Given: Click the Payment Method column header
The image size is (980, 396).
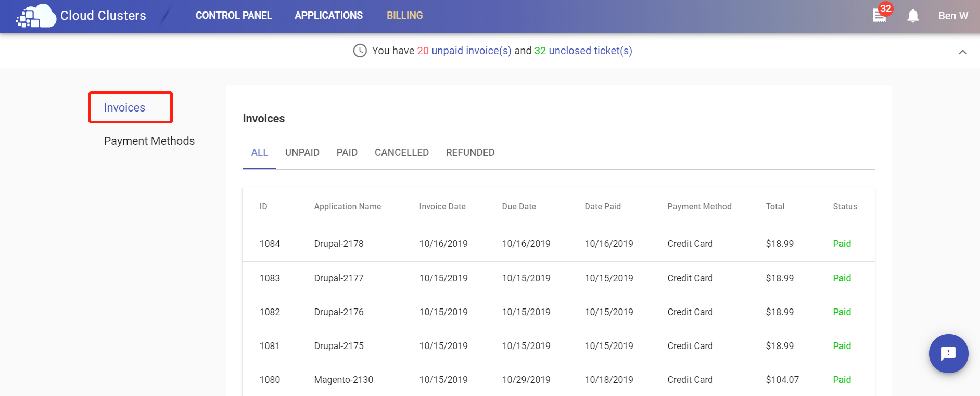Looking at the screenshot, I should 699,207.
